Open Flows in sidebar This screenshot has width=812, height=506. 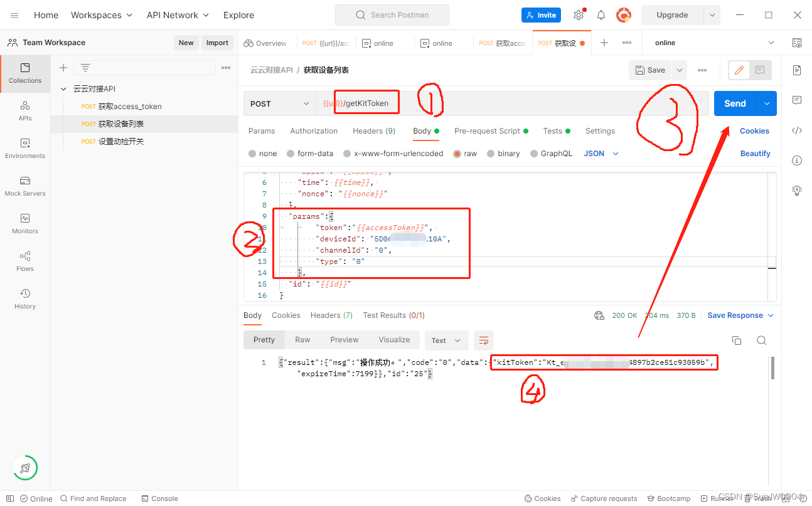click(25, 261)
